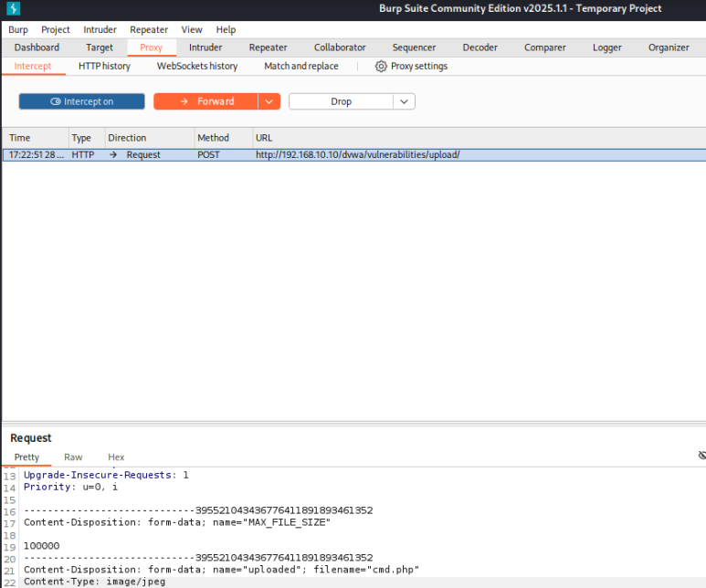Viewport: 706px width, 588px height.
Task: Open the Logger tab
Action: point(607,47)
